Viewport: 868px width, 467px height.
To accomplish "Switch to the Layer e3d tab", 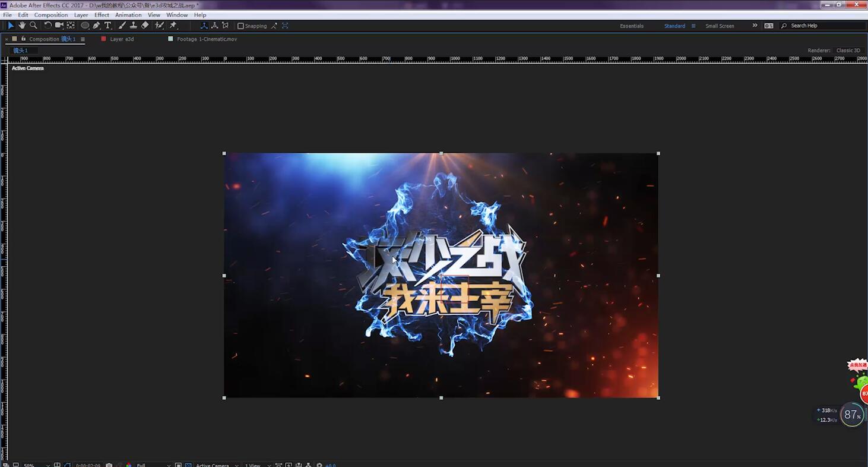I will [122, 39].
